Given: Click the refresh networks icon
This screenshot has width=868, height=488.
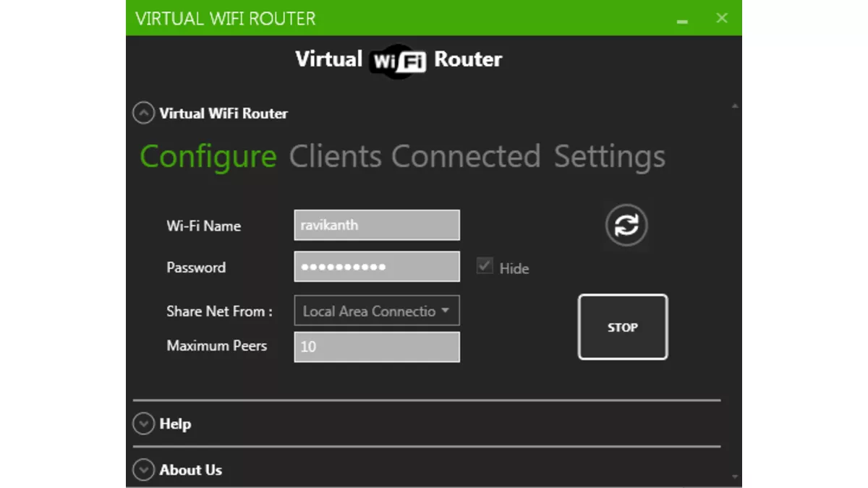Looking at the screenshot, I should point(626,225).
